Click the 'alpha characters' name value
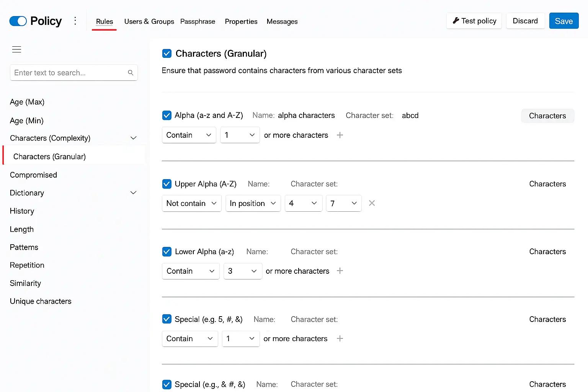 [306, 115]
